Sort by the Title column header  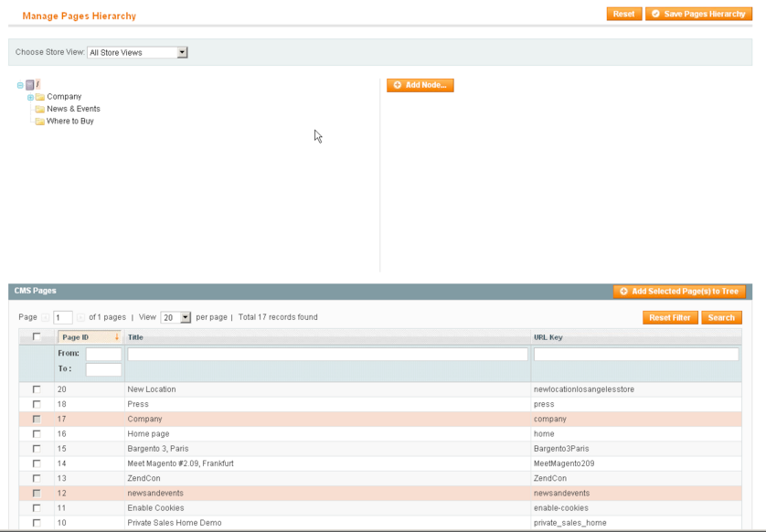point(135,337)
